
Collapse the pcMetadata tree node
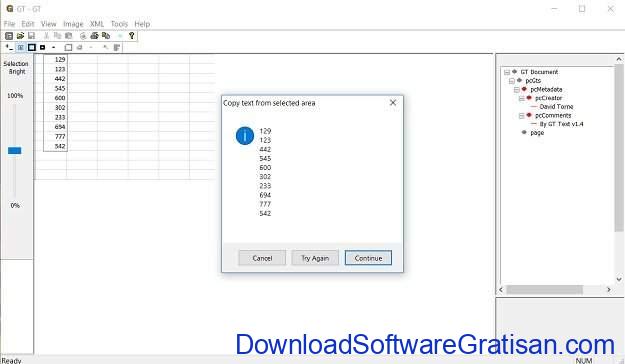coord(517,90)
